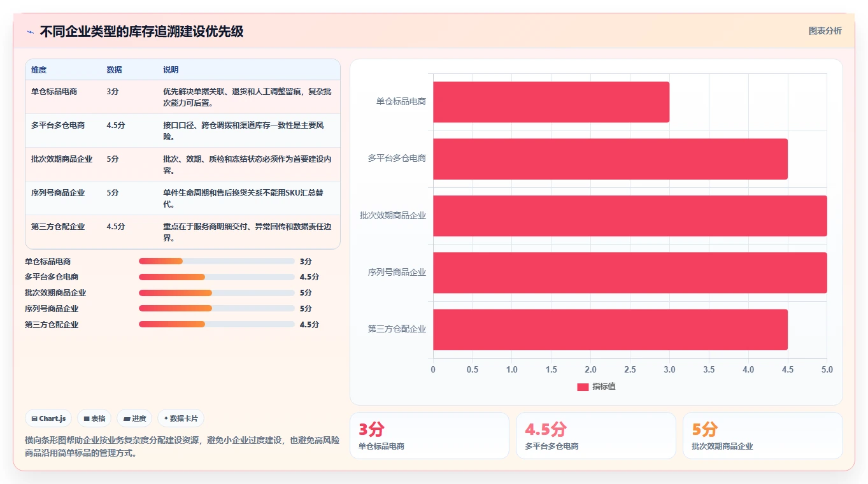
Task: Click the 3分 value beside first progress bar
Action: tap(306, 261)
